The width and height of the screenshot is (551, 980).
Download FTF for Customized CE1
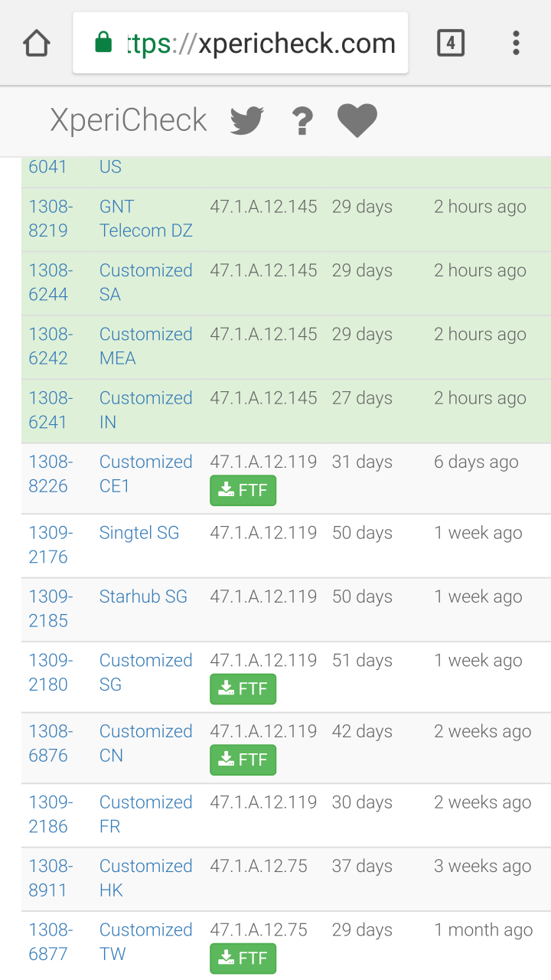[243, 491]
